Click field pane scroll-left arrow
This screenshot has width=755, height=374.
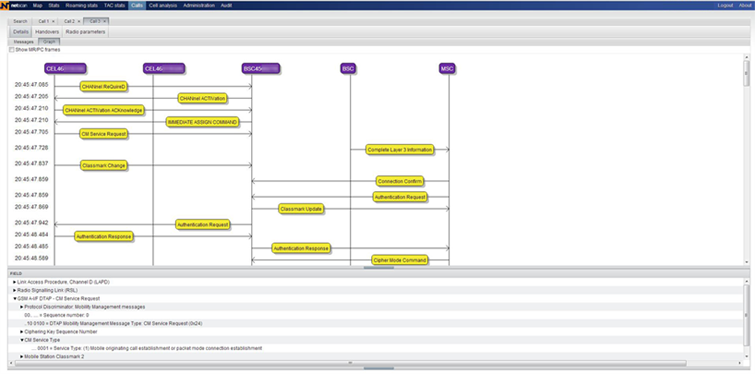click(11, 362)
